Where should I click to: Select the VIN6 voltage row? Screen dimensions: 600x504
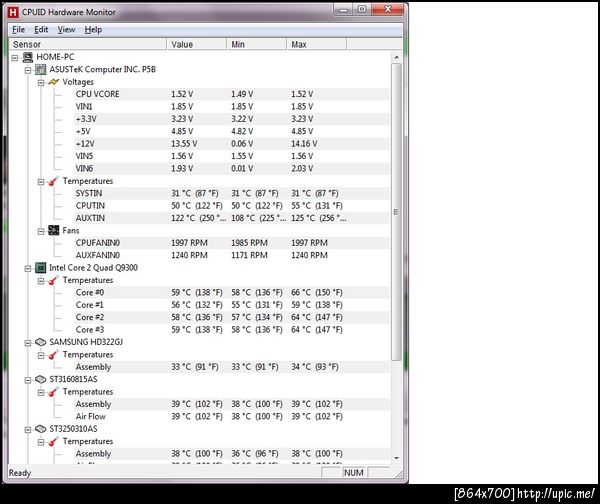click(x=232, y=168)
